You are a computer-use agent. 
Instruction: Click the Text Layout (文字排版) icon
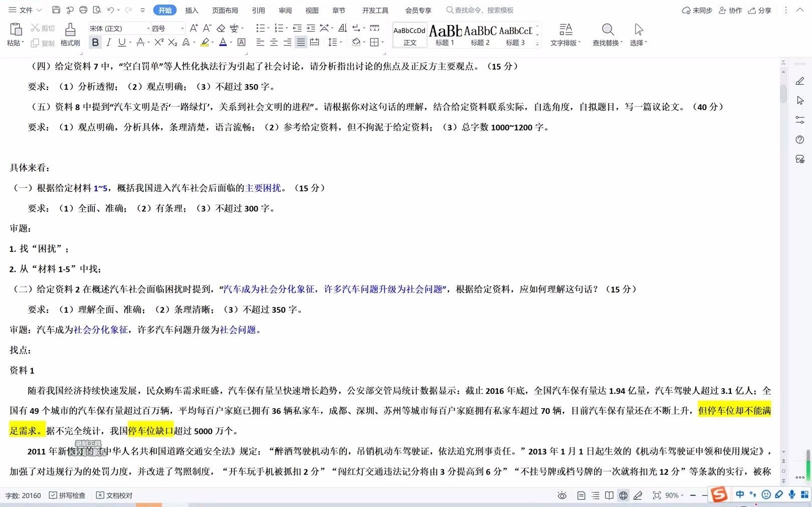565,35
